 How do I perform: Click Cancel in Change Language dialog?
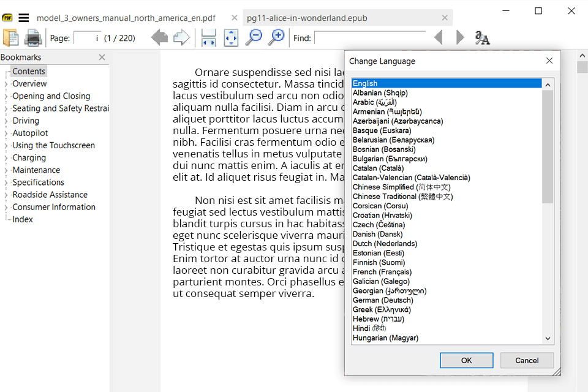click(527, 361)
